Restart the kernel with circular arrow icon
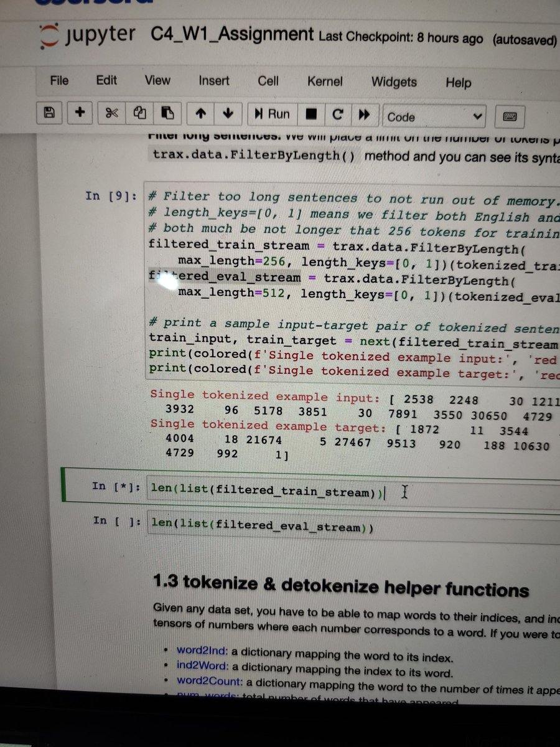Image resolution: width=560 pixels, height=747 pixels. click(x=337, y=115)
